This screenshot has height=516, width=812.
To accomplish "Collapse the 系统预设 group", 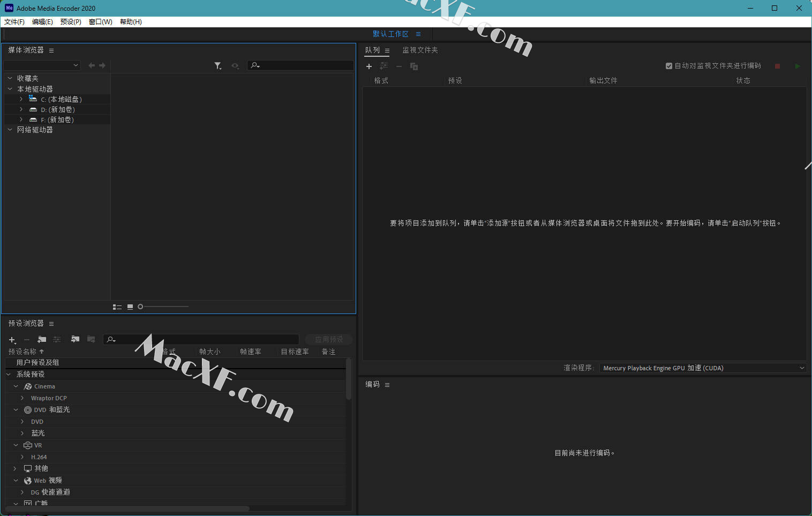I will tap(9, 375).
